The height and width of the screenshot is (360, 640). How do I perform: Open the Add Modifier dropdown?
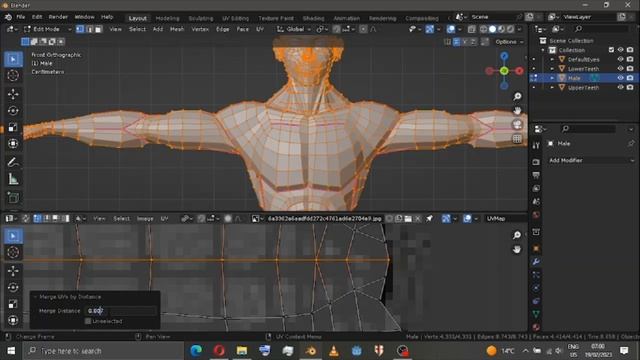coord(591,160)
